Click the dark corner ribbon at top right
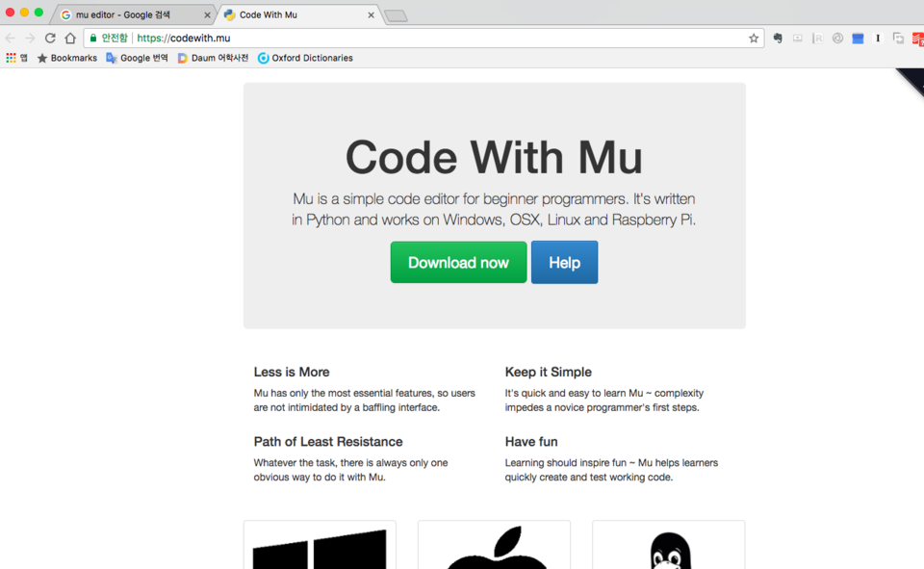Image resolution: width=924 pixels, height=569 pixels. coord(913,80)
